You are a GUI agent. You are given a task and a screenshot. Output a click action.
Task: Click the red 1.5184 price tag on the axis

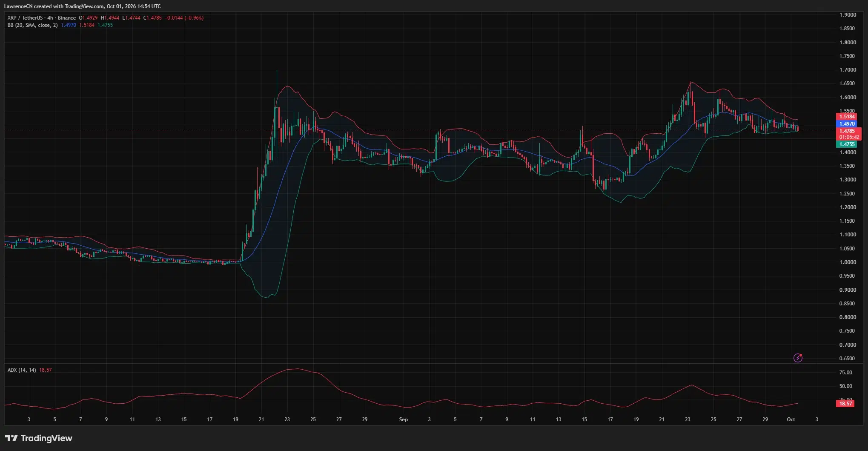pos(847,117)
